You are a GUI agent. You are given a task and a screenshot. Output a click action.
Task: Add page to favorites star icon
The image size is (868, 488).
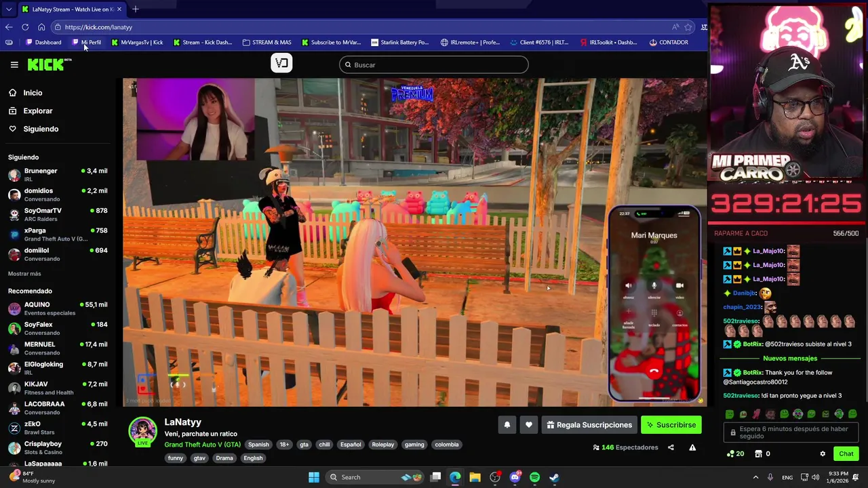688,27
